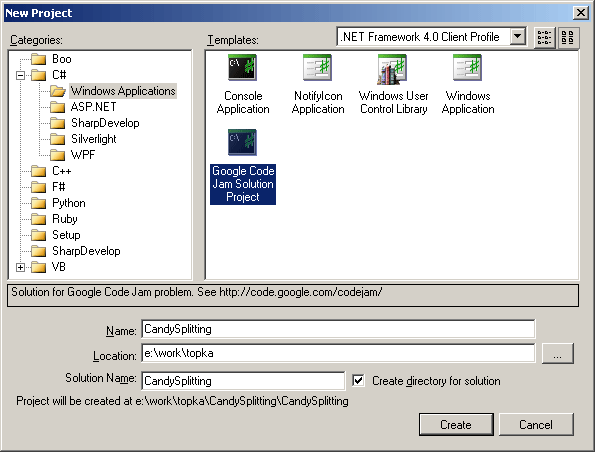Viewport: 595px width, 452px height.
Task: Select the Python category label
Action: pos(69,203)
